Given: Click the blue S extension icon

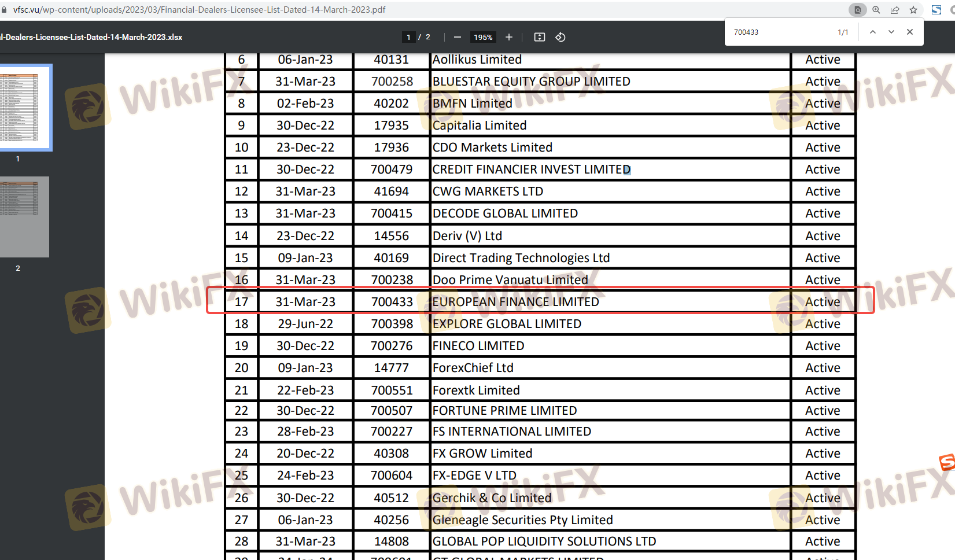Looking at the screenshot, I should tap(936, 10).
